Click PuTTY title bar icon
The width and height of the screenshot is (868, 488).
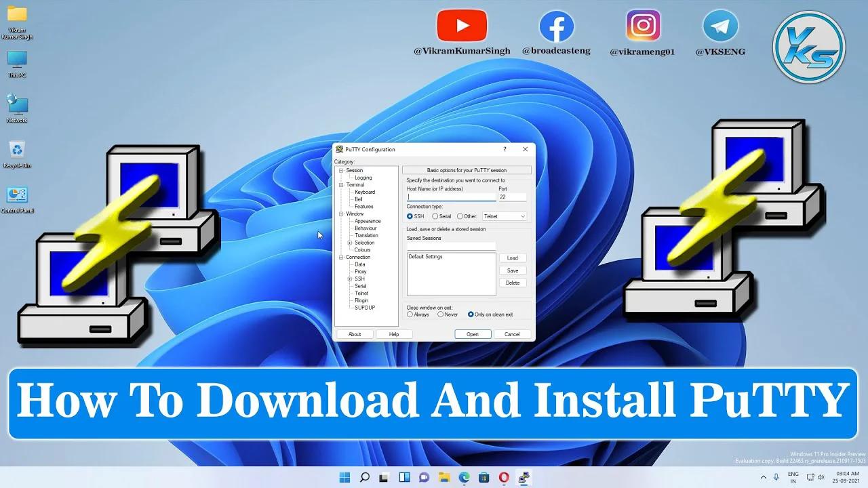click(339, 149)
